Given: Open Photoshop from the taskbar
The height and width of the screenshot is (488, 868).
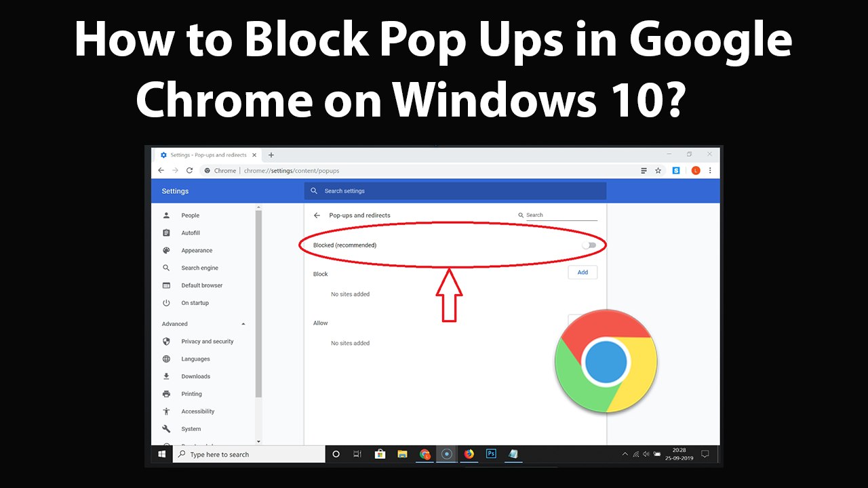Looking at the screenshot, I should [x=491, y=454].
